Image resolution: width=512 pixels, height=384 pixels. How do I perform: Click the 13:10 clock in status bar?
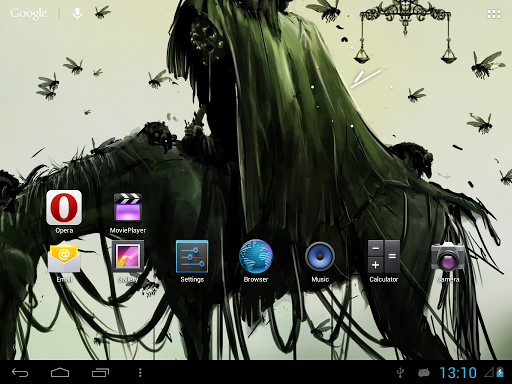(x=458, y=373)
